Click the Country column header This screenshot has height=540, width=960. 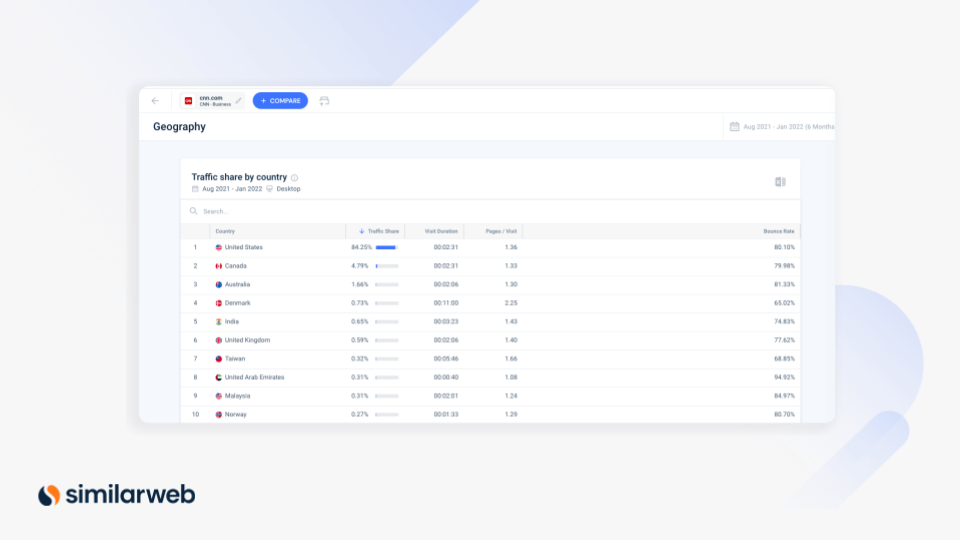click(x=225, y=231)
